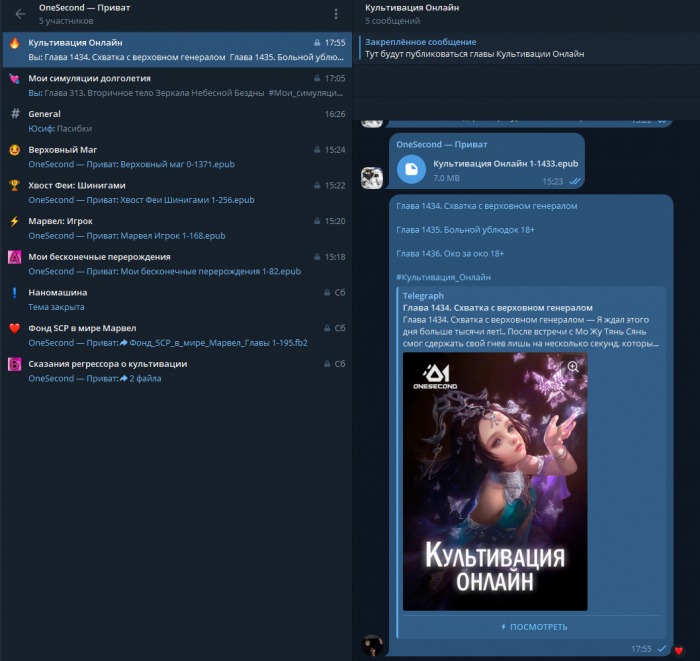
Task: Open the Хвост Феи: Шинигами topic
Action: [x=177, y=192]
